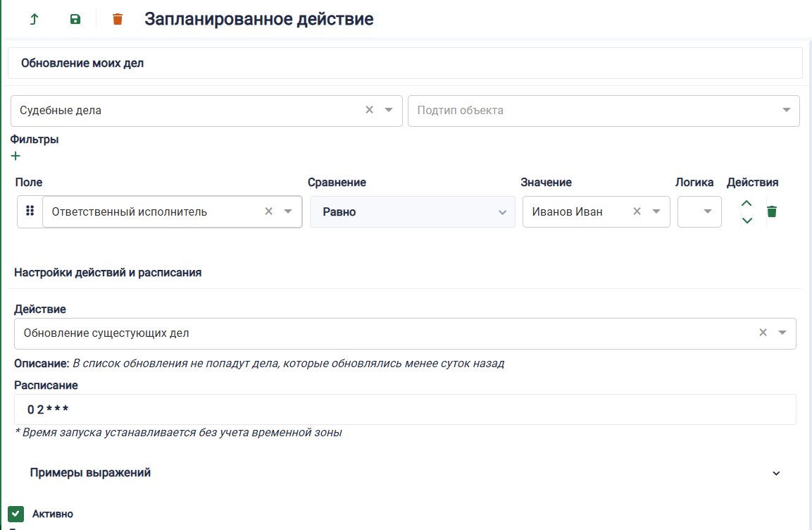Click the drag handle next to the filter row
This screenshot has width=812, height=530.
(29, 211)
